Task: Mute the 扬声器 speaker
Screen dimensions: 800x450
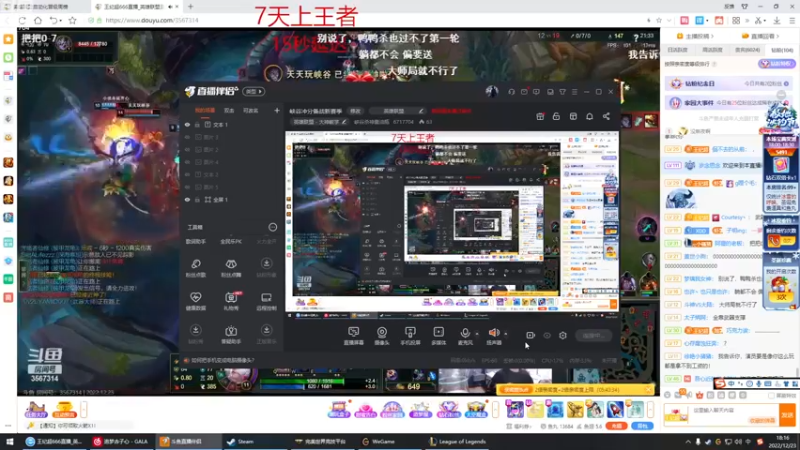Action: click(x=494, y=336)
